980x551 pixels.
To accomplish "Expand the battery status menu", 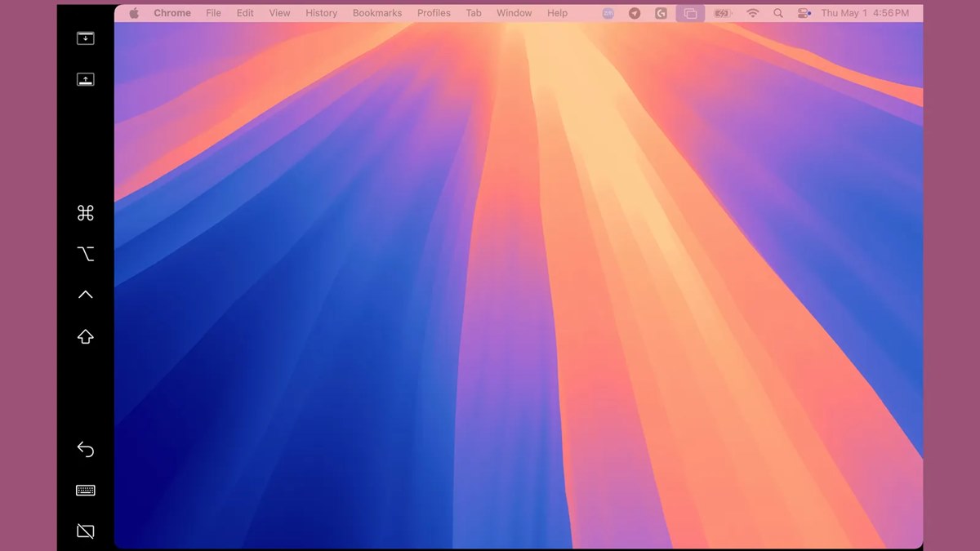I will coord(723,13).
